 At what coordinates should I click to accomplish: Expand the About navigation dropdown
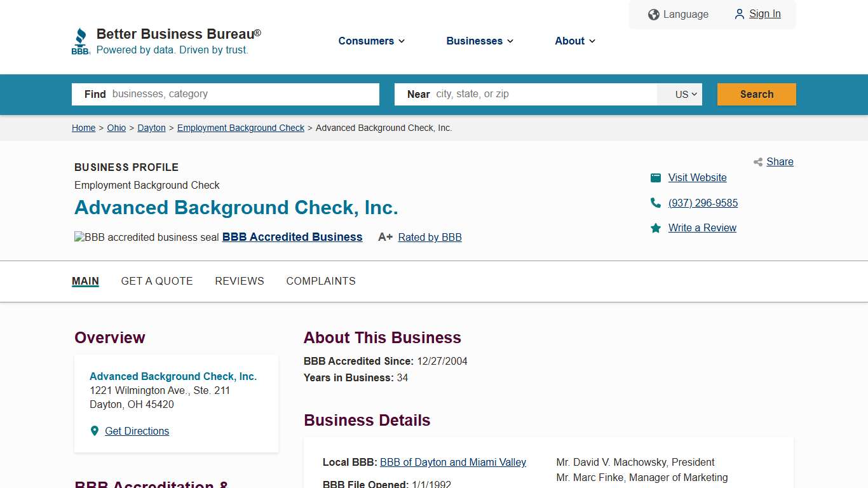574,41
